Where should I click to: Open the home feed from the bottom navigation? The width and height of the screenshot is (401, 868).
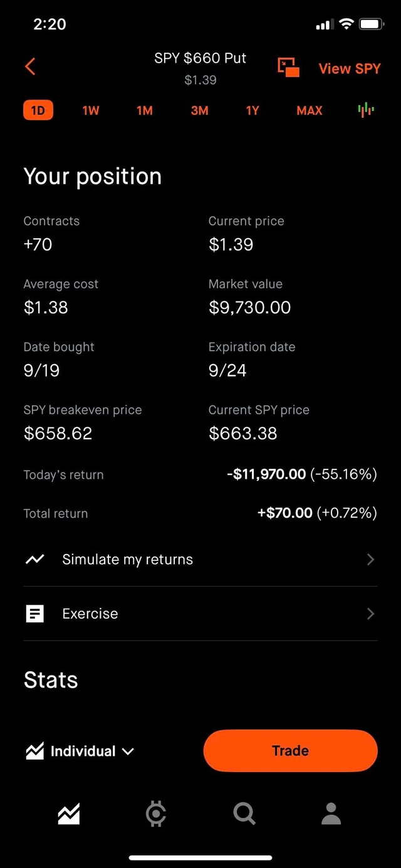(69, 813)
